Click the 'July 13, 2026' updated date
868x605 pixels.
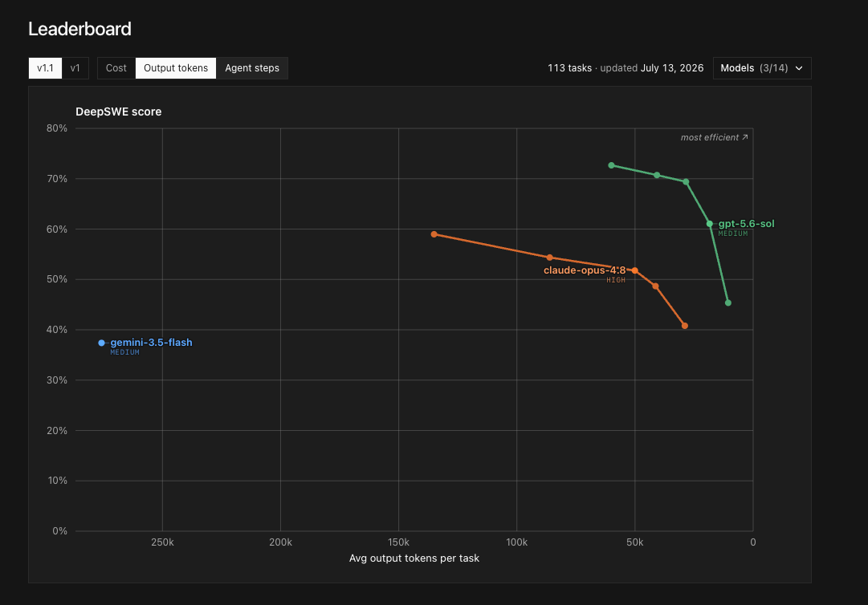(672, 68)
